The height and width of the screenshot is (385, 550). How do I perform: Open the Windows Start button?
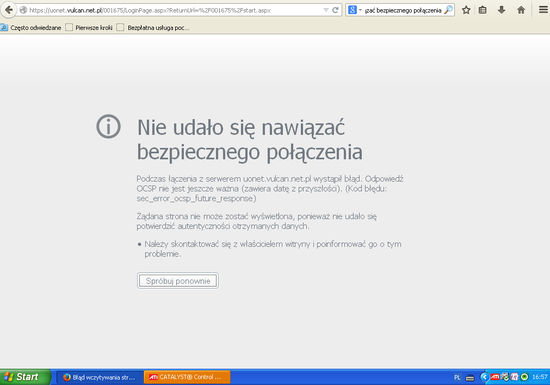25,377
